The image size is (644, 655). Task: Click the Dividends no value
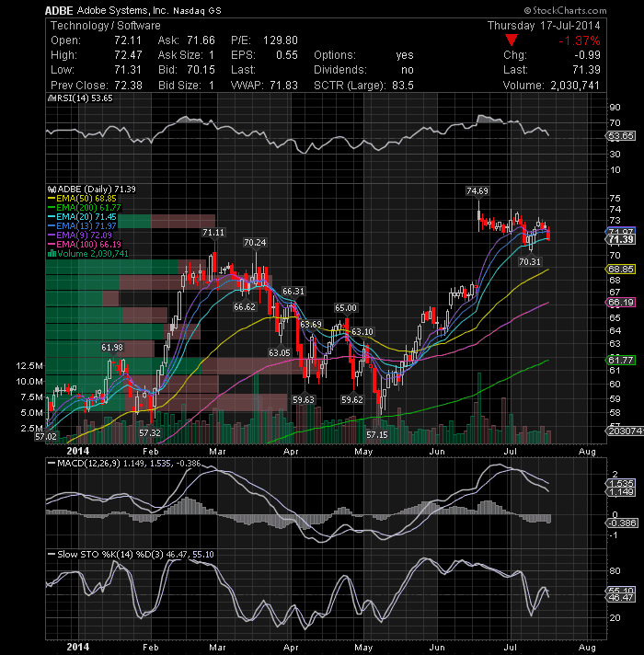408,70
